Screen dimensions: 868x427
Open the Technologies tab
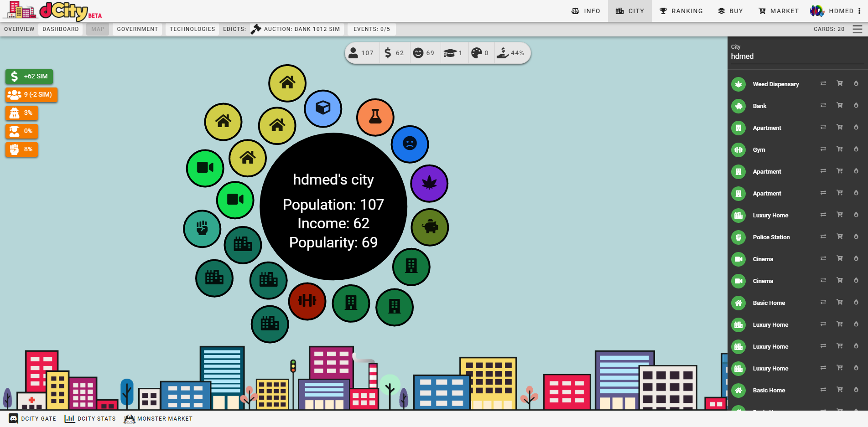(x=192, y=29)
